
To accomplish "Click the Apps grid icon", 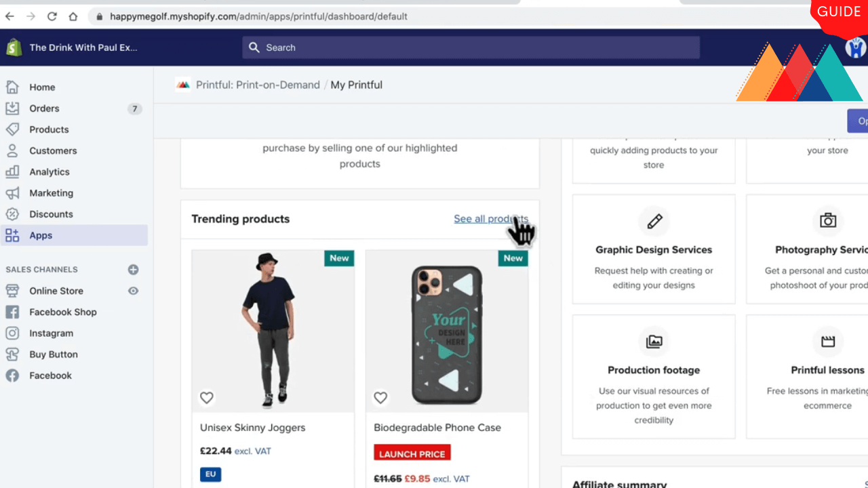I will pyautogui.click(x=12, y=235).
